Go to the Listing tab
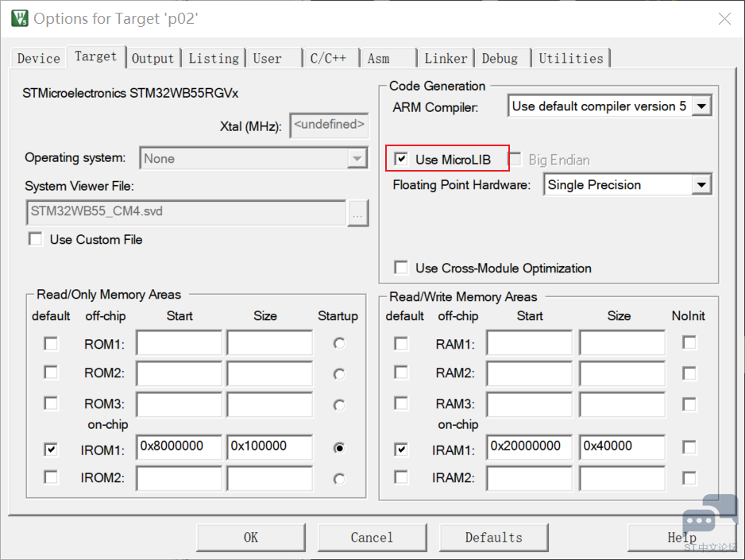The image size is (745, 560). [214, 59]
